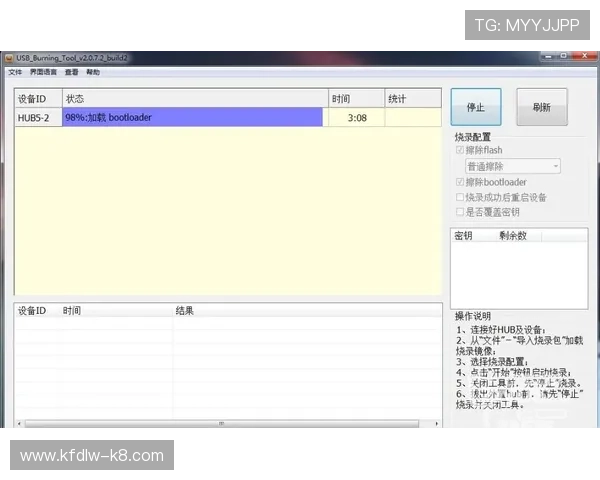Click the horizontal scrollbar thumb
The width and height of the screenshot is (600, 480).
(x=222, y=423)
